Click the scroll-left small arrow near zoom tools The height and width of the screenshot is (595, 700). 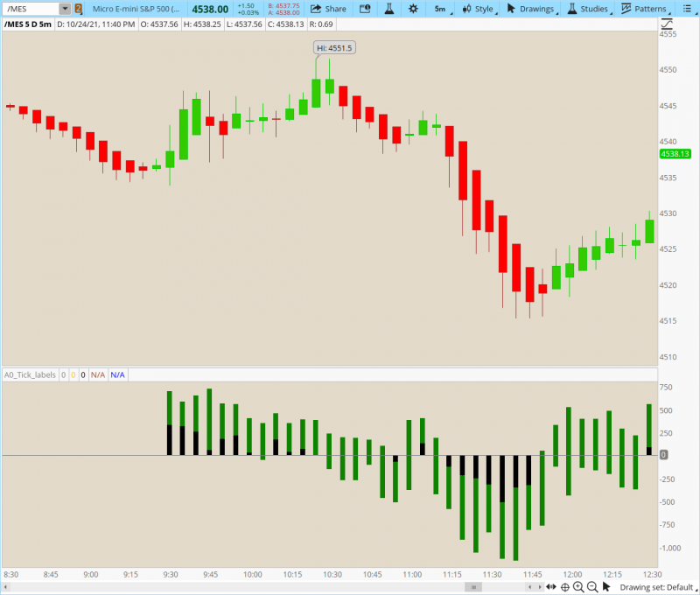click(530, 587)
